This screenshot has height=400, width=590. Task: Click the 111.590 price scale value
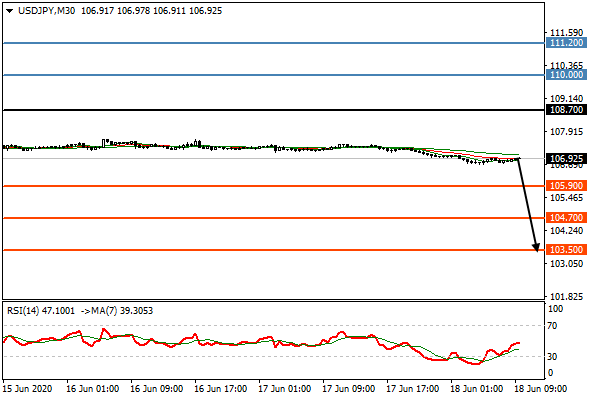[566, 32]
